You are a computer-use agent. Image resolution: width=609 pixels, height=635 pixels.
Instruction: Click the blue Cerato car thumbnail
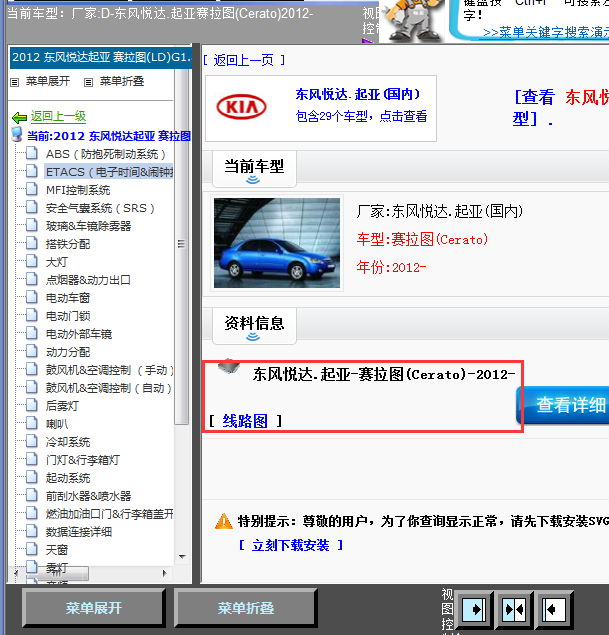[277, 243]
